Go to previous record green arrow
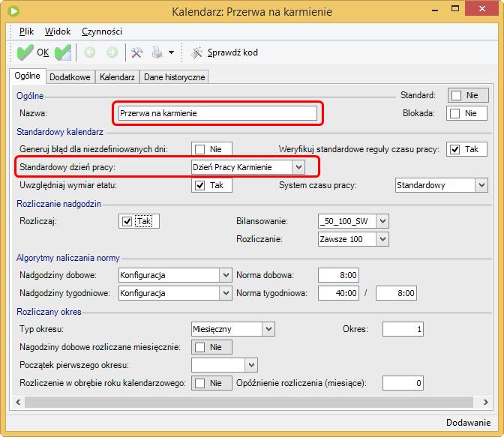 click(90, 52)
